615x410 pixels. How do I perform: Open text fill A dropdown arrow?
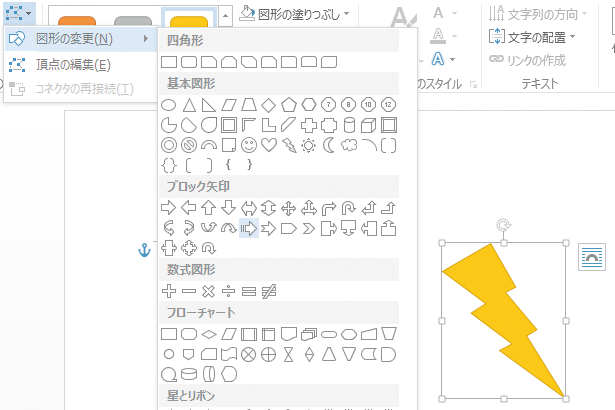click(x=455, y=13)
